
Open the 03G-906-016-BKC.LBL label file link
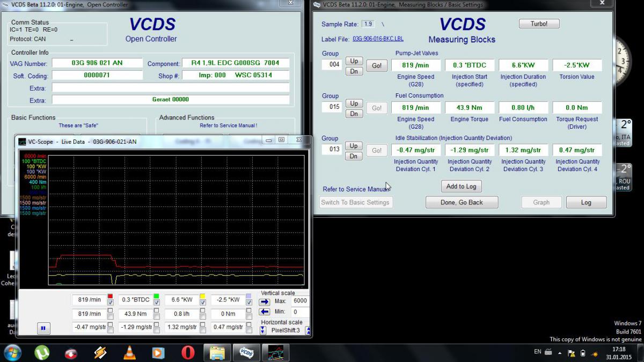378,39
